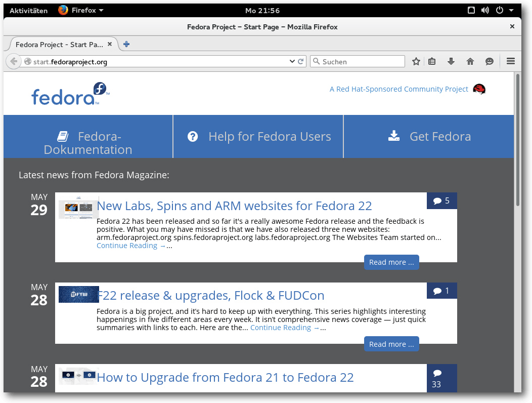The height and width of the screenshot is (403, 532).
Task: Open the upgrade article thumbnail image
Action: (79, 376)
